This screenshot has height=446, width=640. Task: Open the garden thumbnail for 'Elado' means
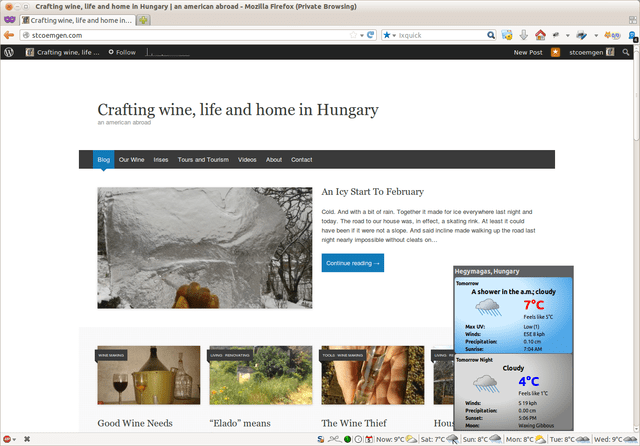pyautogui.click(x=261, y=375)
